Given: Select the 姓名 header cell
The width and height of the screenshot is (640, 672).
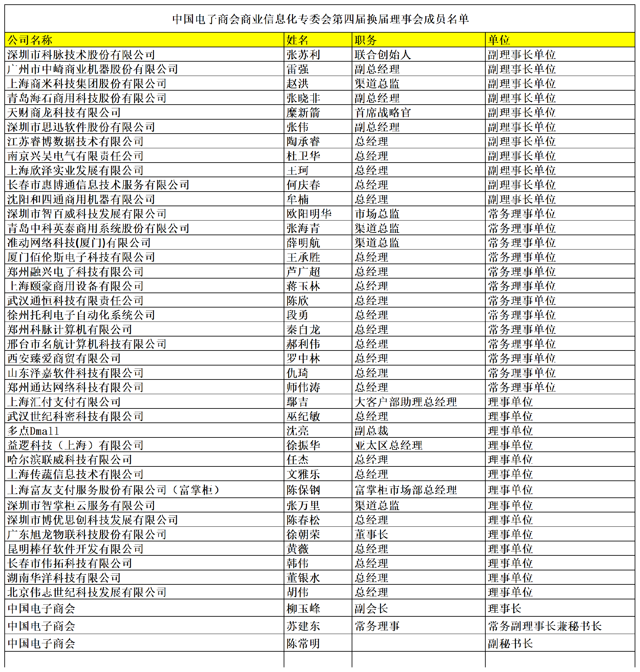Looking at the screenshot, I should [318, 40].
